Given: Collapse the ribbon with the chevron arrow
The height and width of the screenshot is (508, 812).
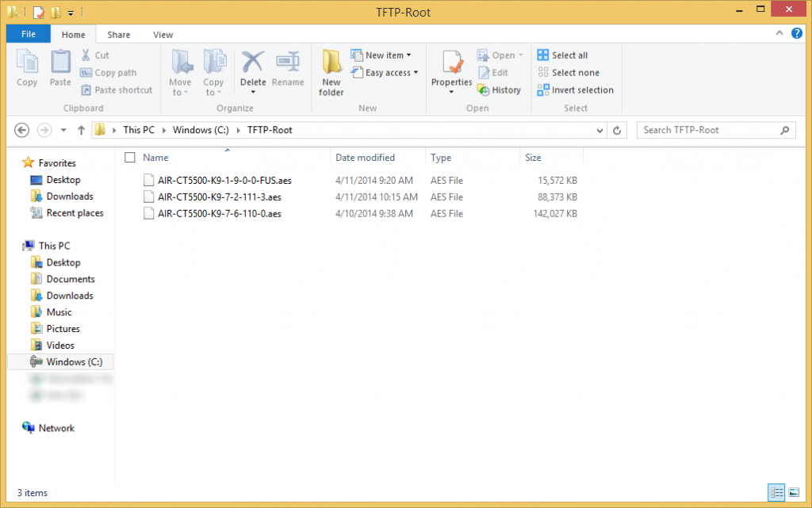Looking at the screenshot, I should point(778,33).
